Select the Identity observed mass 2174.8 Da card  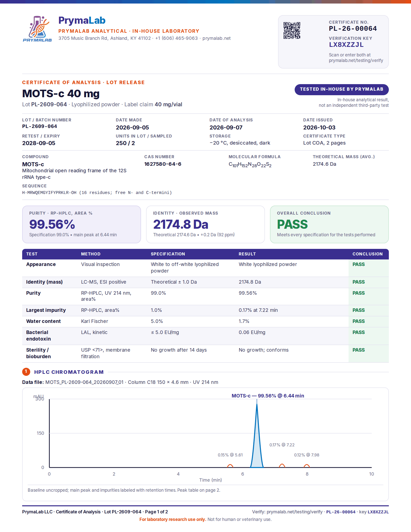pyautogui.click(x=205, y=224)
